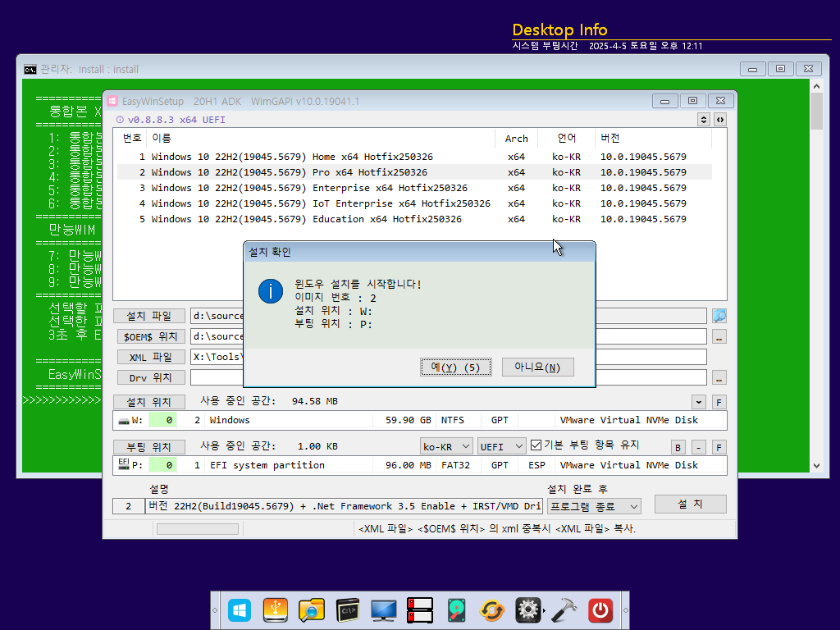Select the P: EFI system partition row
Screen dimensions: 840x630
pos(419,465)
